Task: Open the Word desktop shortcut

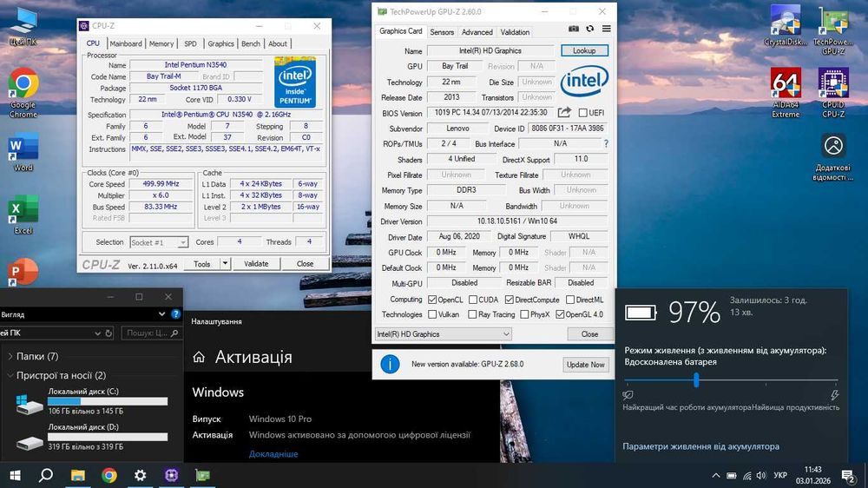Action: pyautogui.click(x=23, y=152)
